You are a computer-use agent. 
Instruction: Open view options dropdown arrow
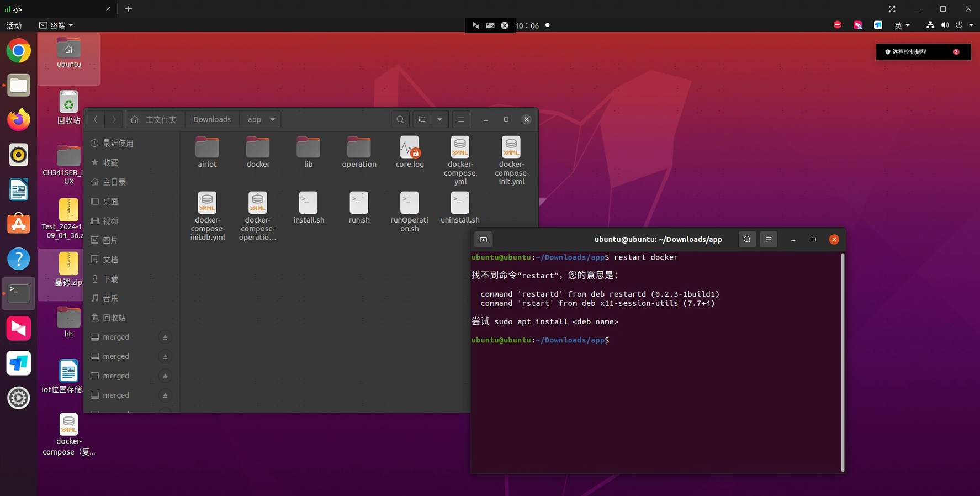pyautogui.click(x=439, y=119)
